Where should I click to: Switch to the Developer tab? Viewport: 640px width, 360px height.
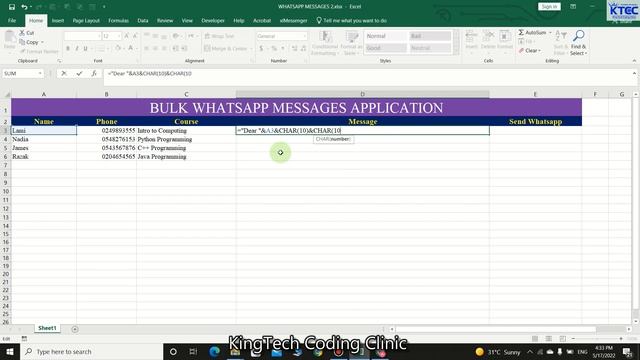pos(213,20)
